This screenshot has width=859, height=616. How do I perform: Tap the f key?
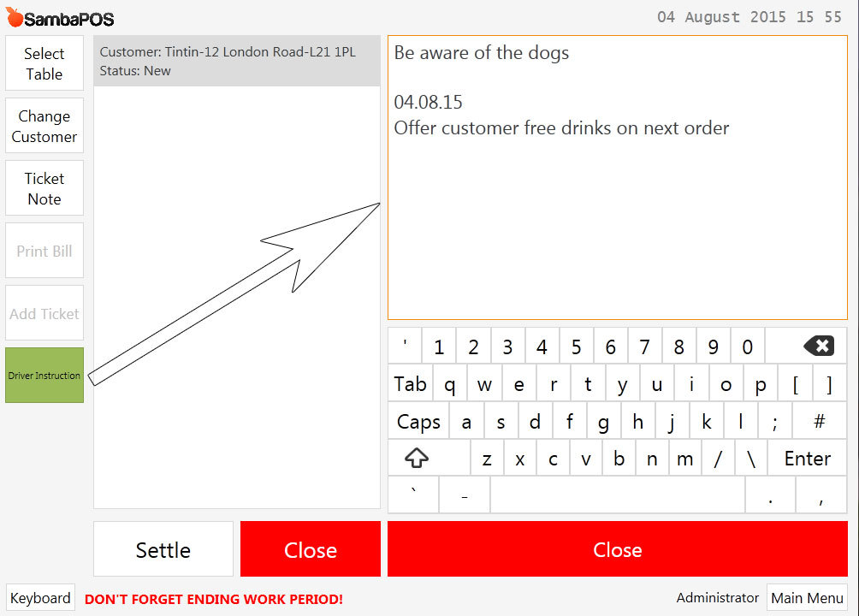[x=569, y=421]
